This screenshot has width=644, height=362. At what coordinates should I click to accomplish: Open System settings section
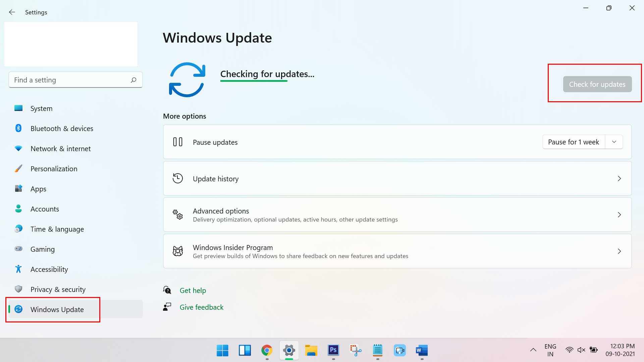pyautogui.click(x=41, y=108)
